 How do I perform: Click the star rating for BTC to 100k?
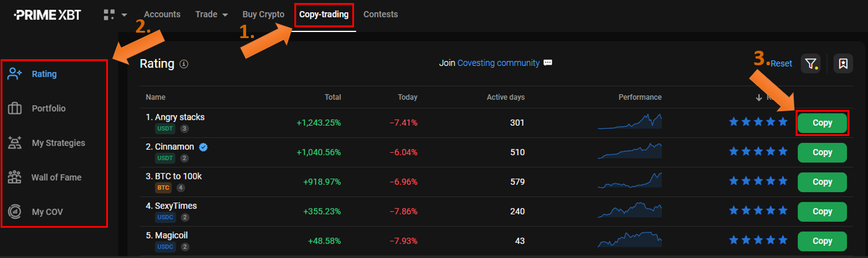pyautogui.click(x=758, y=181)
